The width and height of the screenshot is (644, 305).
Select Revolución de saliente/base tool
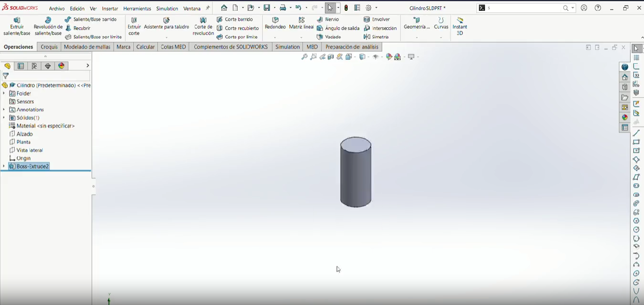pyautogui.click(x=48, y=26)
